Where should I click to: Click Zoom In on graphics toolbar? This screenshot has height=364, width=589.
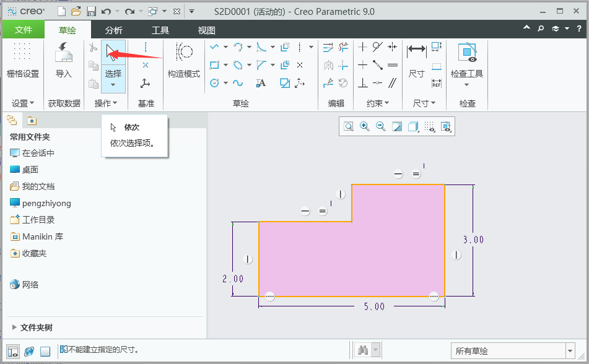pos(365,126)
